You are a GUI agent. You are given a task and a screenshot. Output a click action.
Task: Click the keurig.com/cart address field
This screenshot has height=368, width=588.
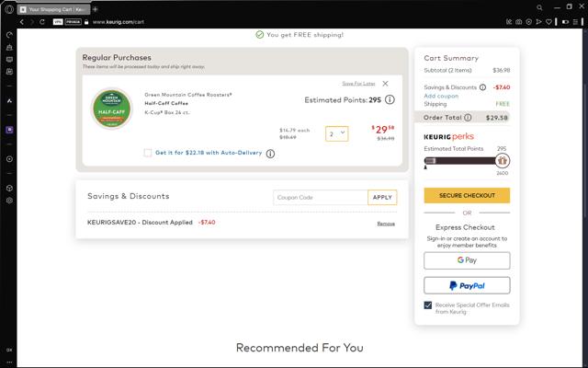click(x=119, y=22)
